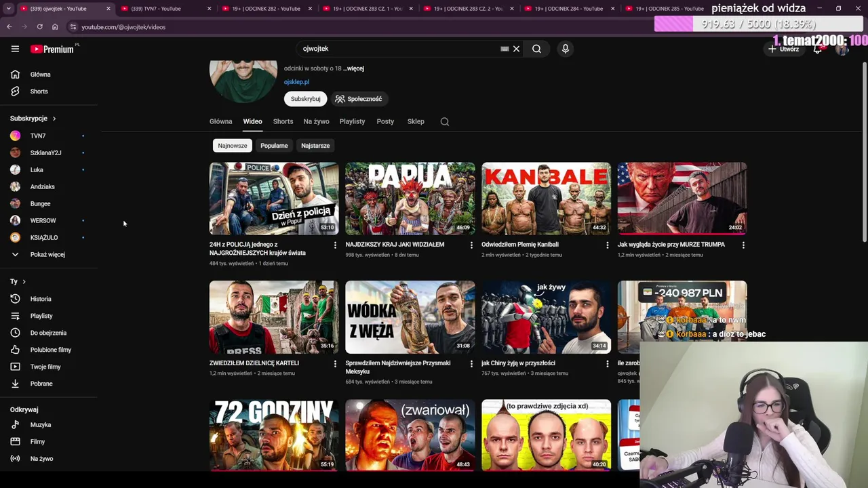Switch to the channel Playlisty tab
868x488 pixels.
click(352, 121)
